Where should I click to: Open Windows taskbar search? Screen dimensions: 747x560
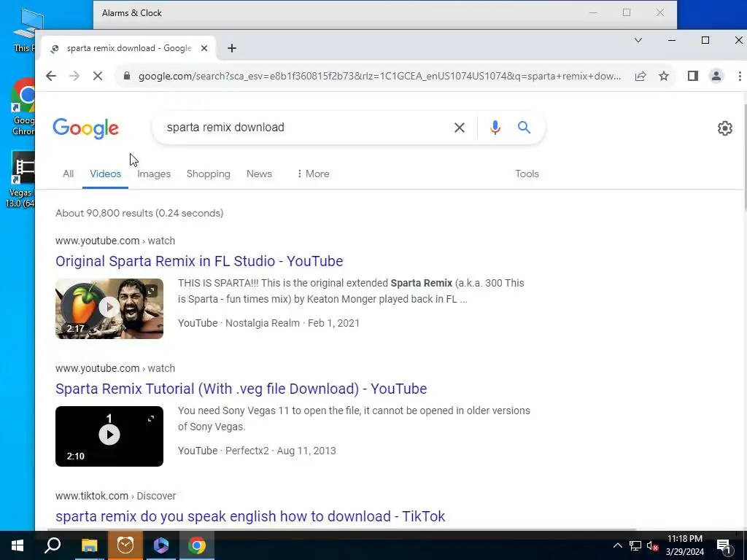53,545
